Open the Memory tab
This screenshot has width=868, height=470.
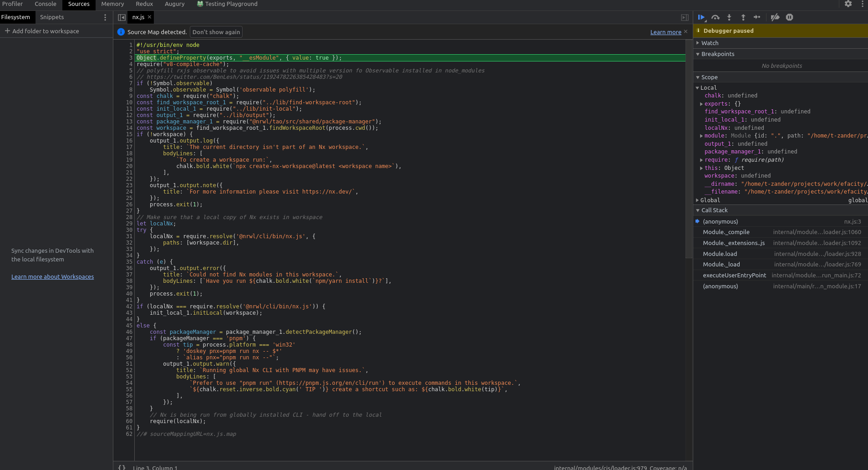click(x=112, y=4)
